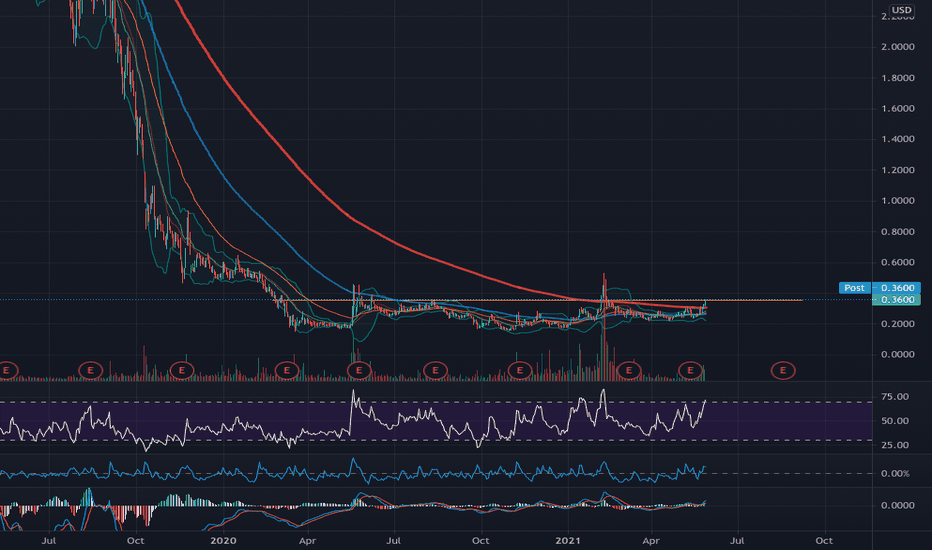Click the 50.00 RSI scale label

point(895,421)
